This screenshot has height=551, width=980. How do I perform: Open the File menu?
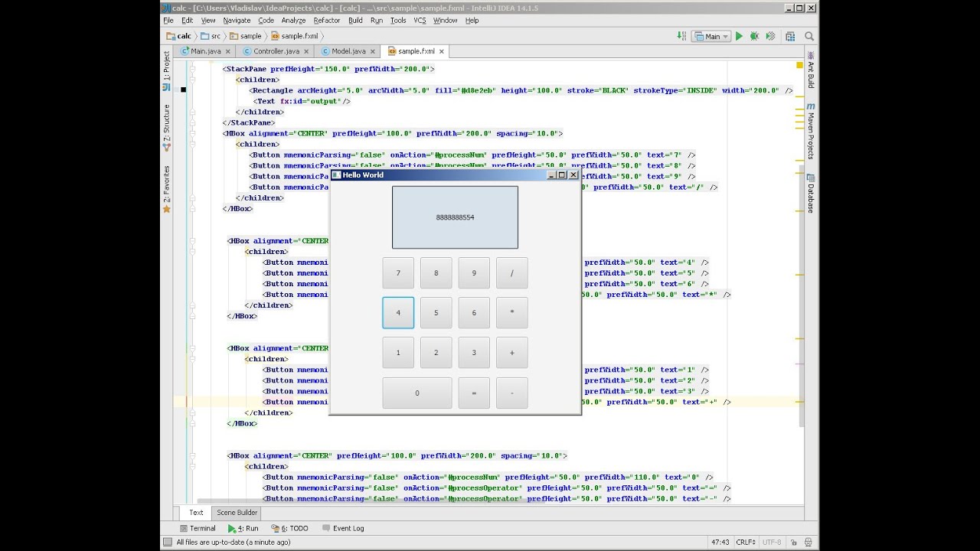168,21
